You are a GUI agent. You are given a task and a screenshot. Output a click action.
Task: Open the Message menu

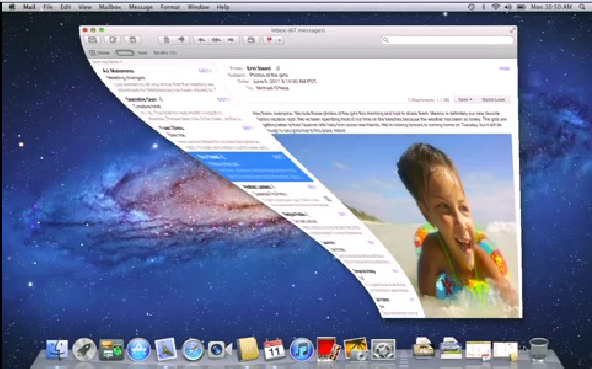coord(141,7)
